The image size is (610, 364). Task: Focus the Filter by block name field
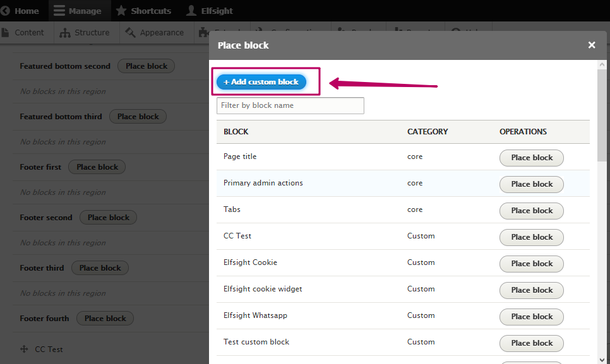[290, 105]
